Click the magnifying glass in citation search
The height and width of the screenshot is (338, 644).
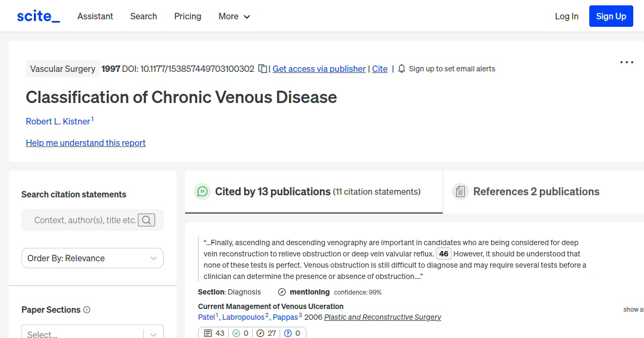coord(146,220)
